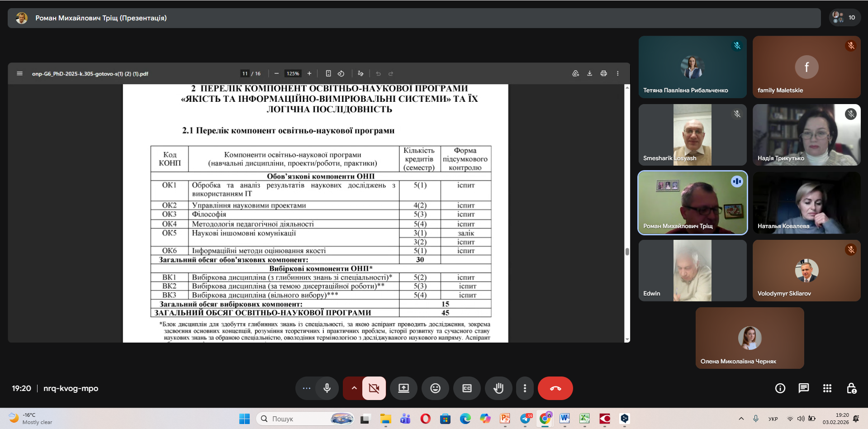868x429 pixels.
Task: Turn on the camera
Action: coord(374,388)
